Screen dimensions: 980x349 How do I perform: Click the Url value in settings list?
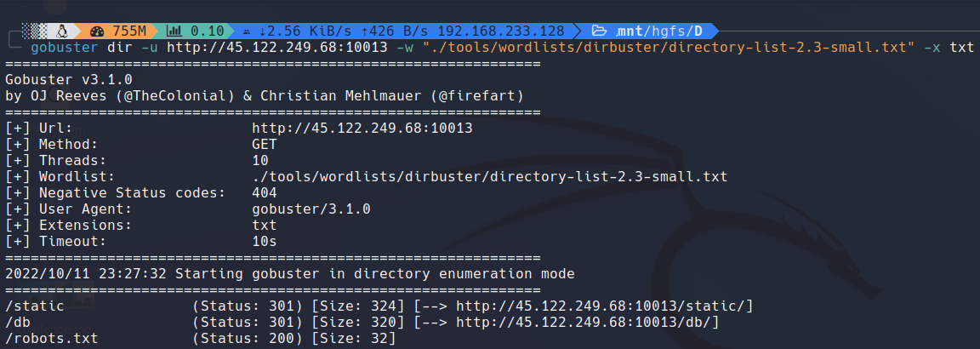(362, 129)
